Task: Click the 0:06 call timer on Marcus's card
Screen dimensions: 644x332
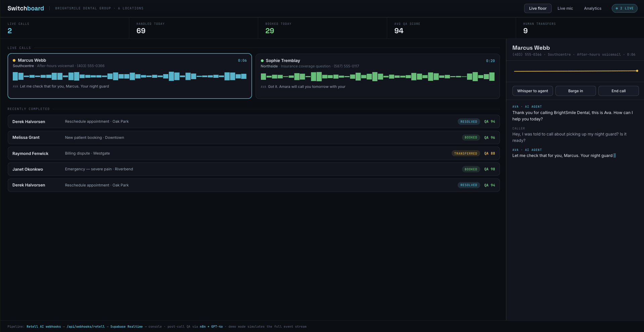Action: (242, 61)
